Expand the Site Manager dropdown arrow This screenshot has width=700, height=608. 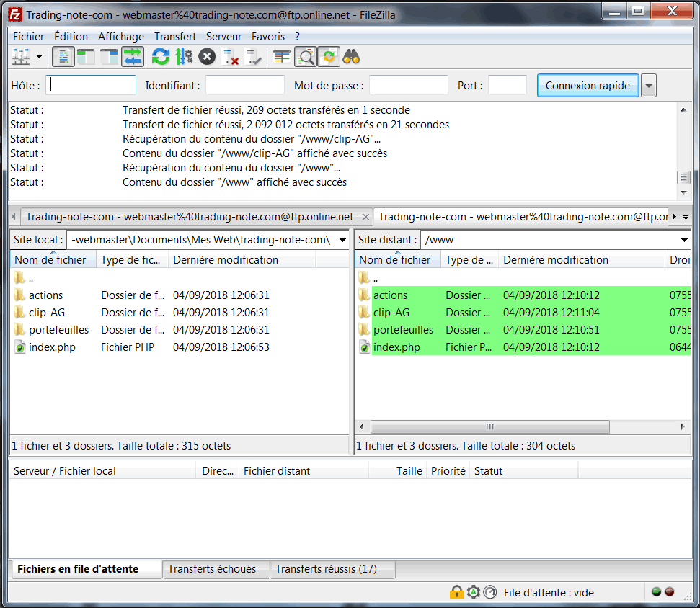tap(39, 57)
